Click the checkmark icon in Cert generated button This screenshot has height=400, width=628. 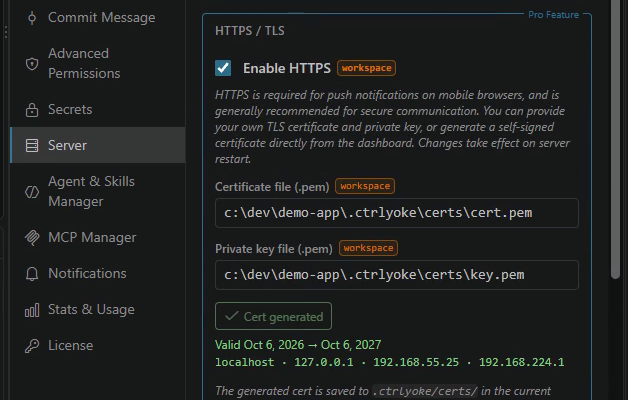tap(232, 316)
